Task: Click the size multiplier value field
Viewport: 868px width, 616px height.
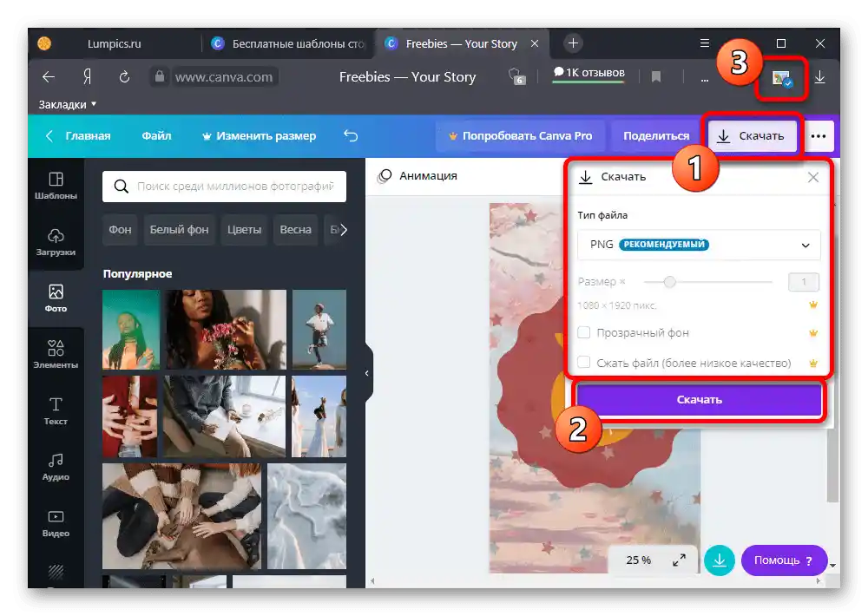Action: pos(803,282)
